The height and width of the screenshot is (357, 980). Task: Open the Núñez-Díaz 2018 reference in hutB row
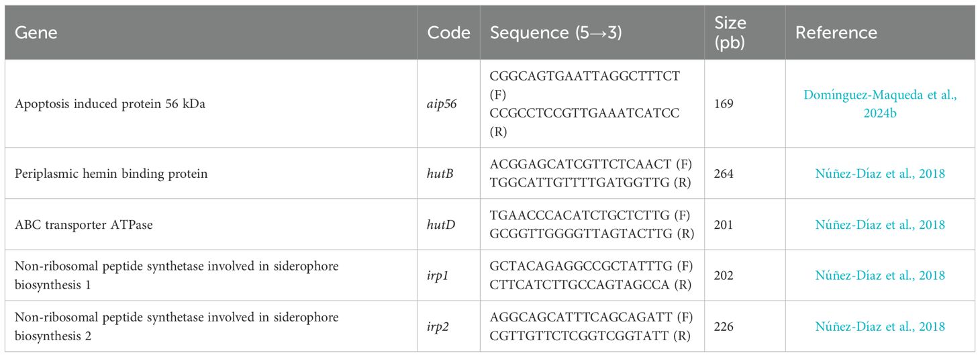(880, 174)
